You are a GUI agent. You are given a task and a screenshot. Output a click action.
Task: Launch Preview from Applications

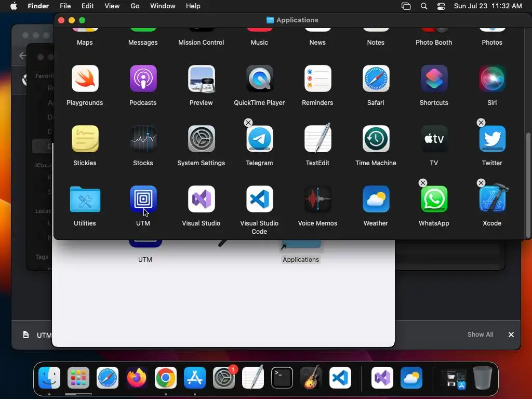[x=202, y=79]
